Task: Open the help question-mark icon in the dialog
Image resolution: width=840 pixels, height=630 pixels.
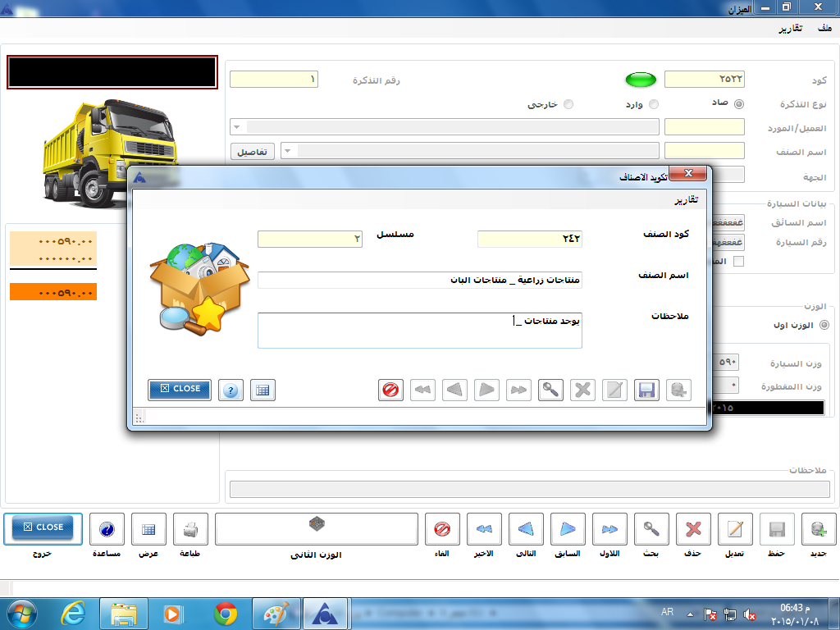Action: [x=231, y=390]
